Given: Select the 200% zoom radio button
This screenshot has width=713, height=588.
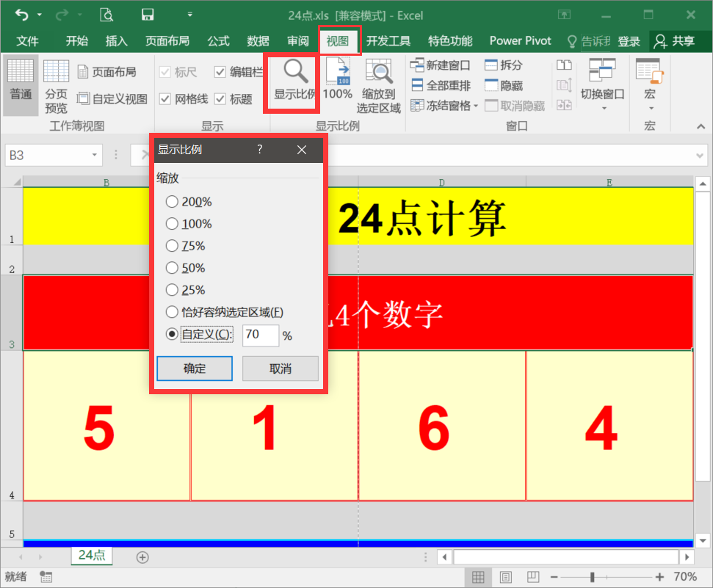Looking at the screenshot, I should [172, 201].
